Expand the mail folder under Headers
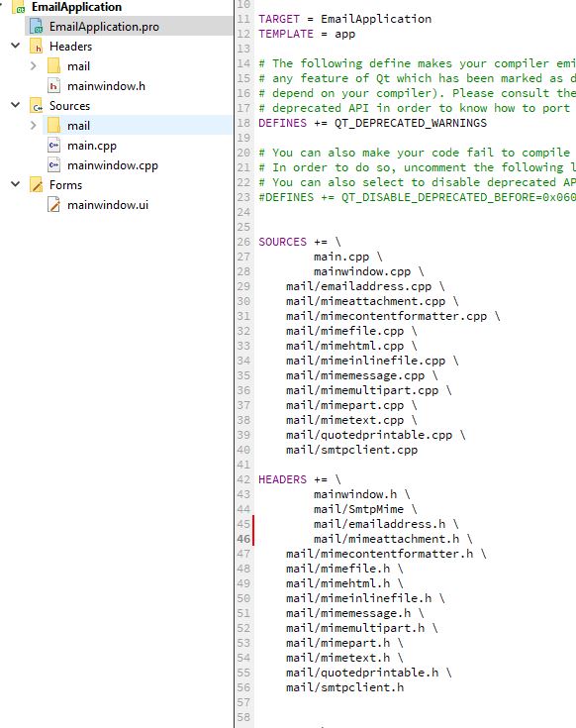The image size is (576, 728). pos(33,66)
